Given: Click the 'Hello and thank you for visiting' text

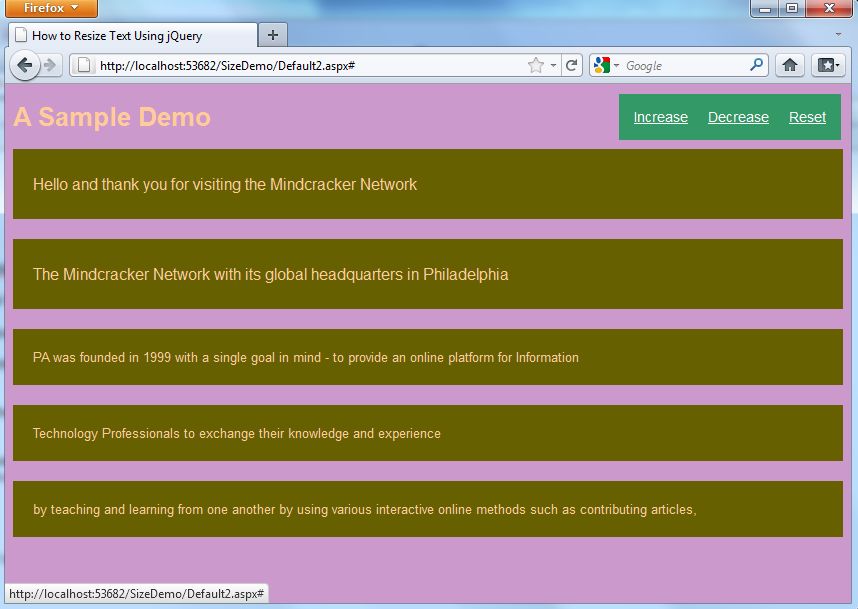Looking at the screenshot, I should 225,184.
